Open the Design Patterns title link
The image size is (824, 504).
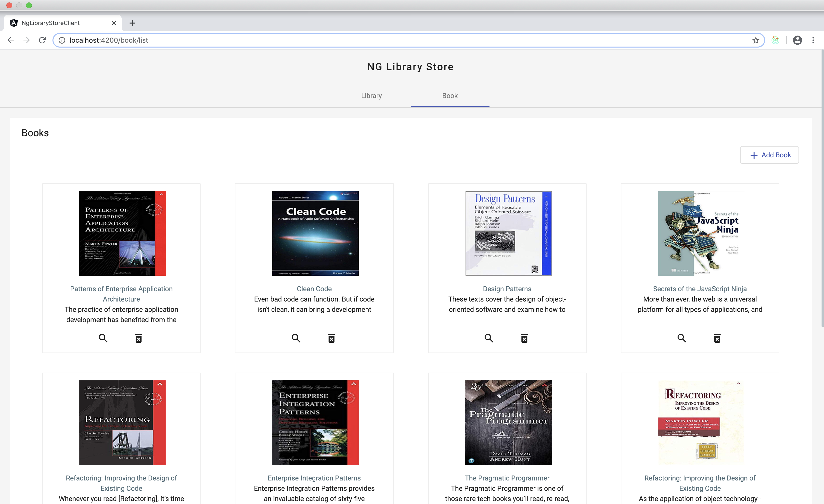(x=507, y=289)
